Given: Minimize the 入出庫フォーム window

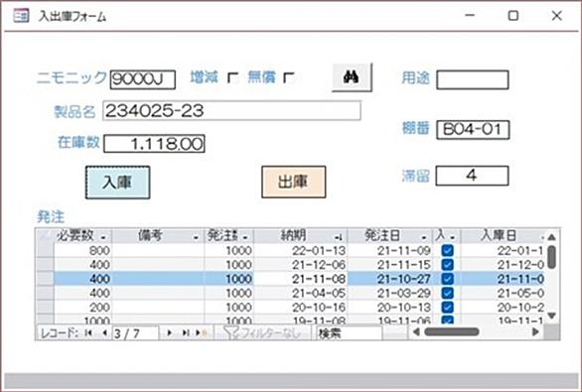Looking at the screenshot, I should pos(470,16).
